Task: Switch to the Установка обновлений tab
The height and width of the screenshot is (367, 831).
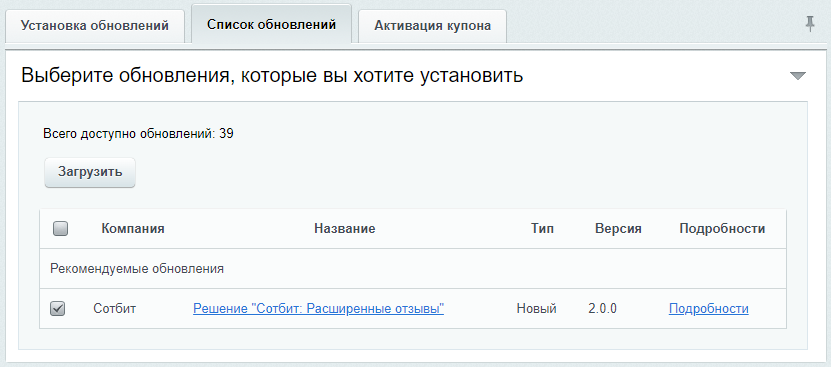Action: (x=95, y=26)
